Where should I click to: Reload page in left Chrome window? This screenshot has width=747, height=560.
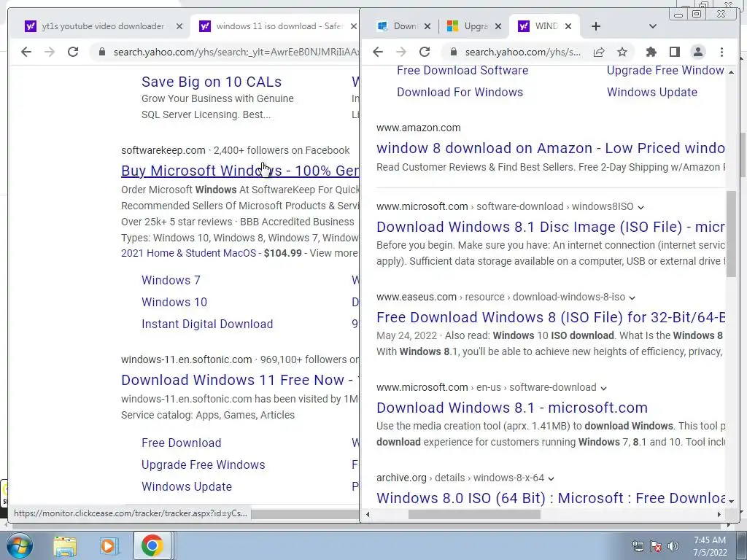point(73,52)
